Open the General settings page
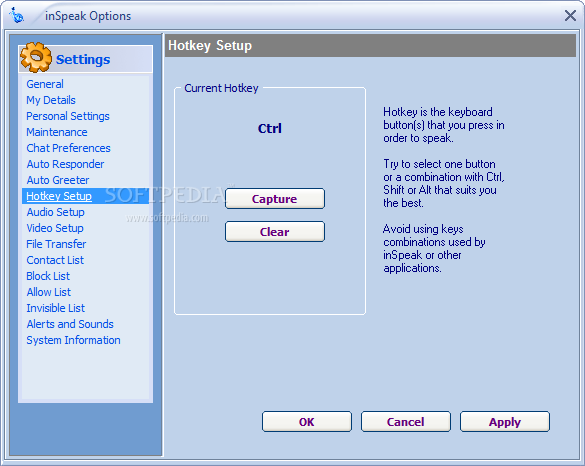585x466 pixels. pos(45,84)
